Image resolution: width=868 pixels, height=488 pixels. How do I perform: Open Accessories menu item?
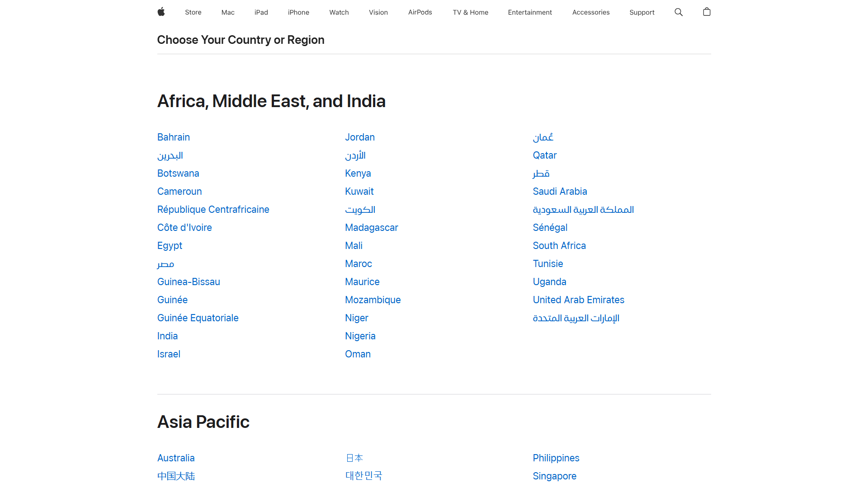click(591, 12)
